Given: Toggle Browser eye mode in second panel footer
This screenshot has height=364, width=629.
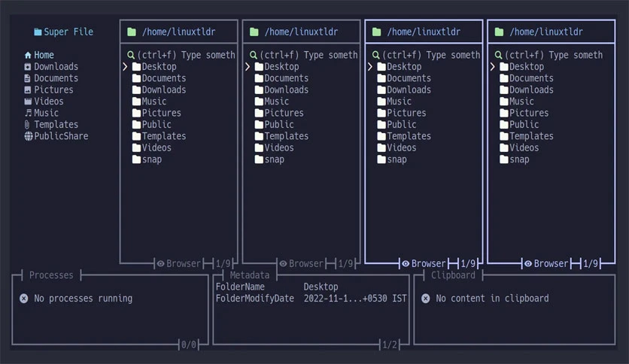Looking at the screenshot, I should pyautogui.click(x=283, y=263).
